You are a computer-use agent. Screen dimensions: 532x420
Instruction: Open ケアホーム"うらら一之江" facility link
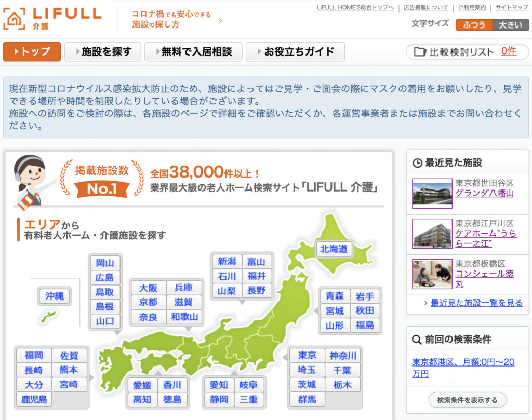[x=486, y=238]
